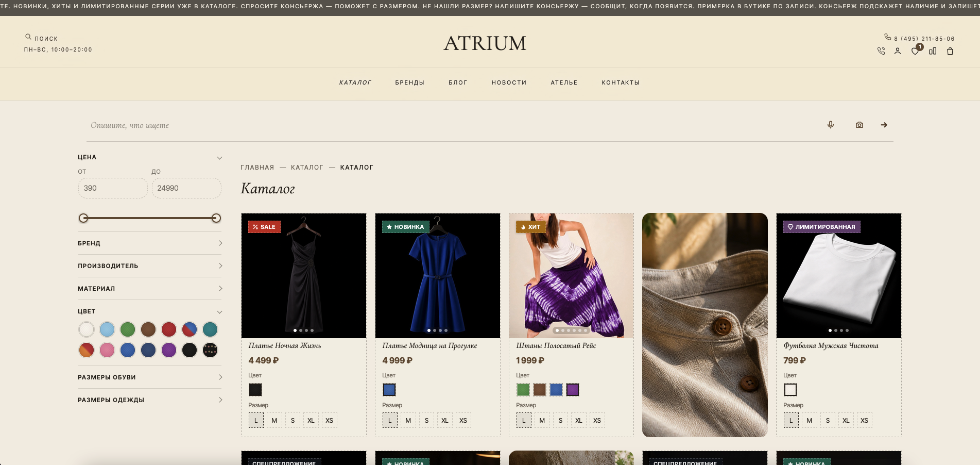Open the wishlist heart icon
The width and height of the screenshot is (980, 465).
915,51
